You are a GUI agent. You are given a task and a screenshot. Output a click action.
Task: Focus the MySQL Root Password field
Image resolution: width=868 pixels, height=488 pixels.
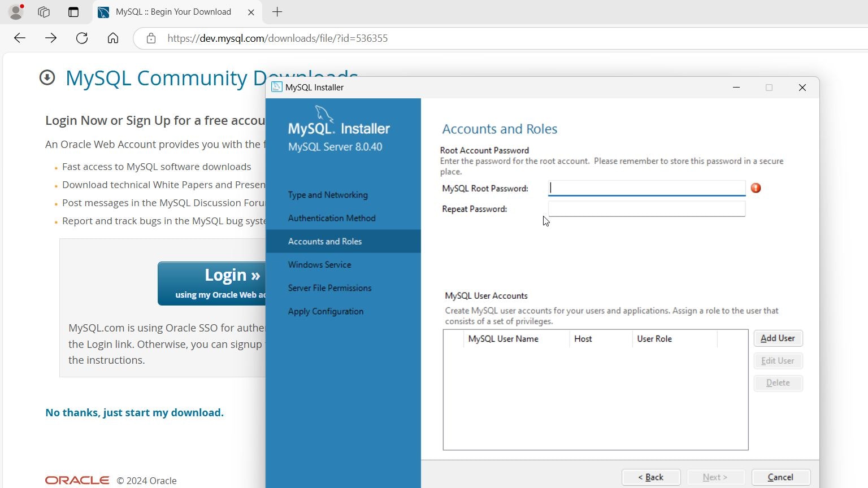click(x=646, y=188)
